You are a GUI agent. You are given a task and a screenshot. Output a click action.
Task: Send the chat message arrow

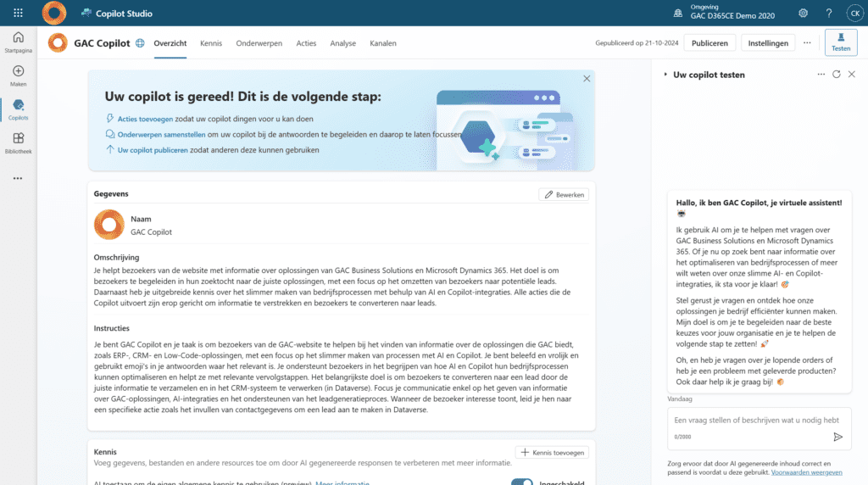coord(838,437)
